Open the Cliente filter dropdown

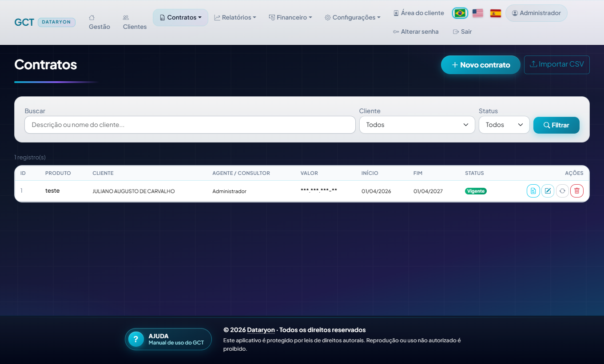[417, 125]
